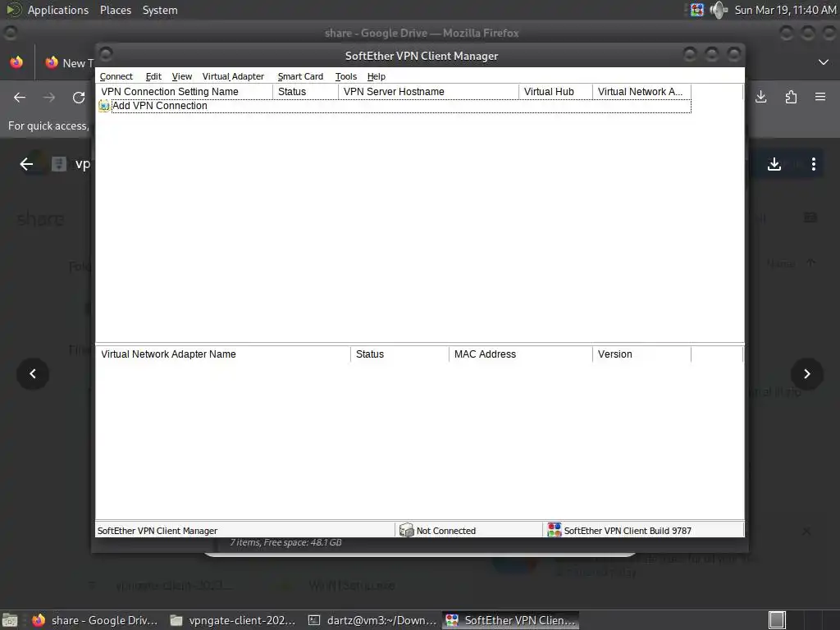Open Firefox downloads icon

pos(760,97)
